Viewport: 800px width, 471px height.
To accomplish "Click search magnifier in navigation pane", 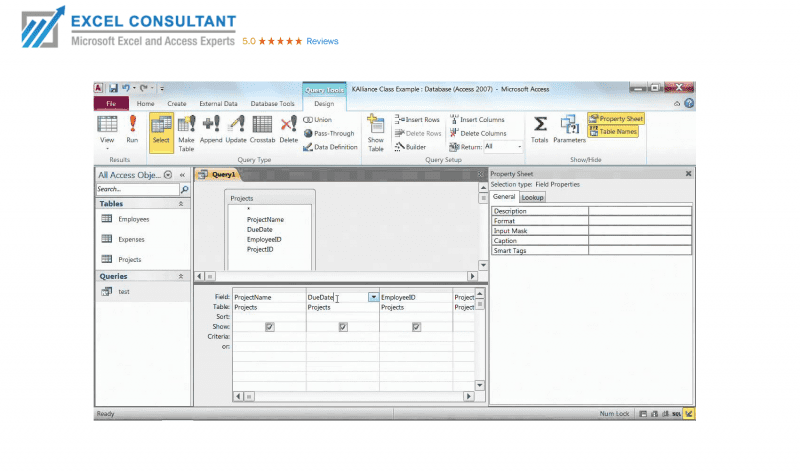I will click(185, 189).
